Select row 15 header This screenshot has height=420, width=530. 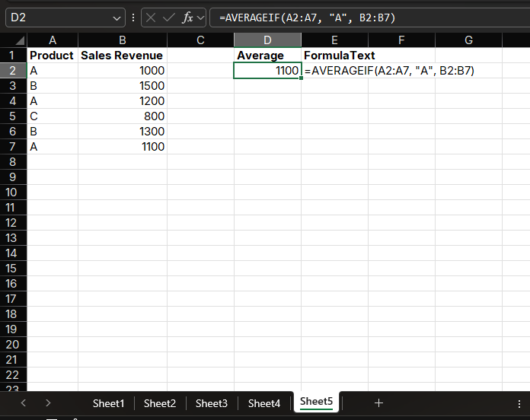pyautogui.click(x=13, y=269)
